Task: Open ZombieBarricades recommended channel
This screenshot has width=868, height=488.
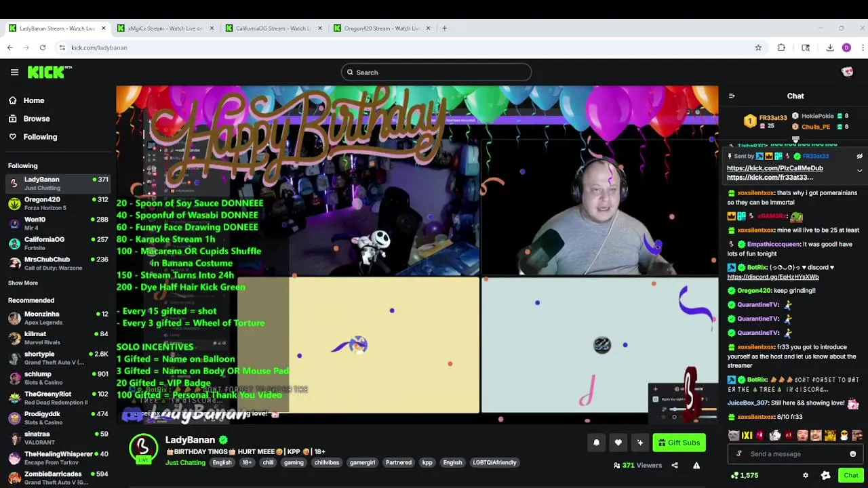Action: (x=58, y=478)
